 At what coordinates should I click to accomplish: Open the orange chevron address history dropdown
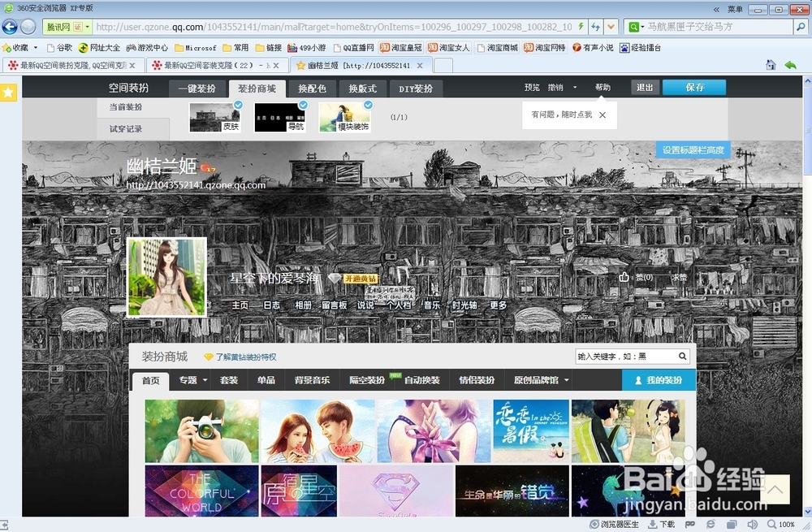611,27
